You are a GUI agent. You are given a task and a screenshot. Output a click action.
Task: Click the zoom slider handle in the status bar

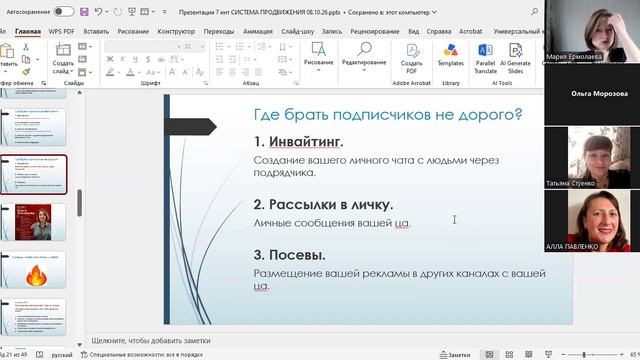click(x=584, y=355)
